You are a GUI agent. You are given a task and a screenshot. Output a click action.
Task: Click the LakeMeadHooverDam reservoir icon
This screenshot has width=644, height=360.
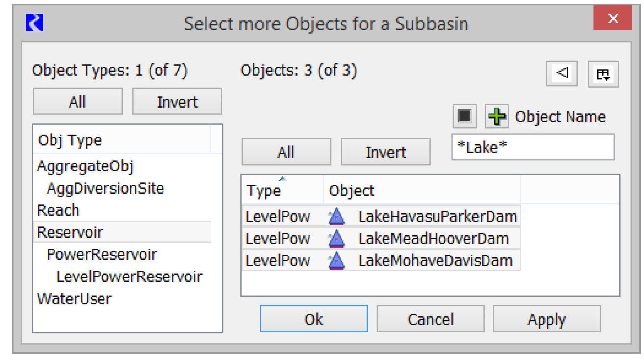[x=336, y=239]
